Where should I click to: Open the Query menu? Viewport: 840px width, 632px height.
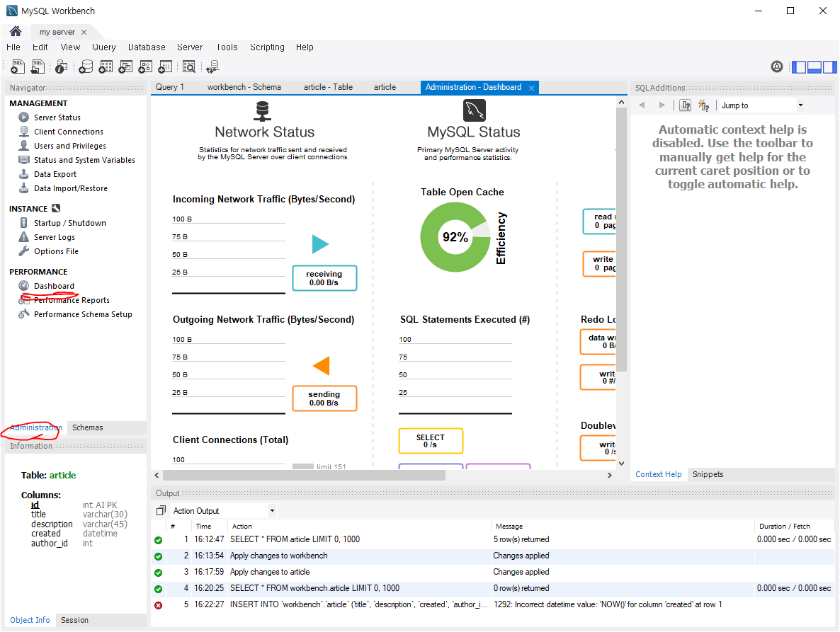click(104, 47)
